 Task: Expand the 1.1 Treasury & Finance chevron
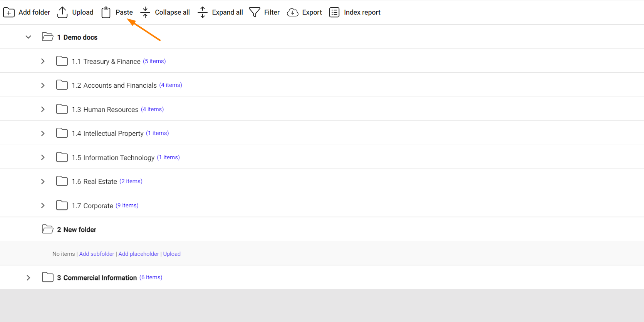point(43,61)
